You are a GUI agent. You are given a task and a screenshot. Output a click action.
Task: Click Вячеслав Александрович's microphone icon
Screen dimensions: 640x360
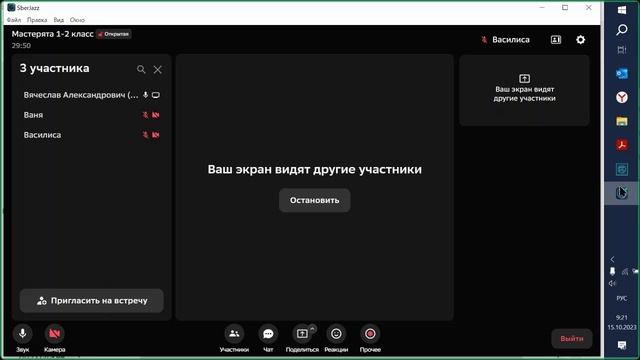145,95
